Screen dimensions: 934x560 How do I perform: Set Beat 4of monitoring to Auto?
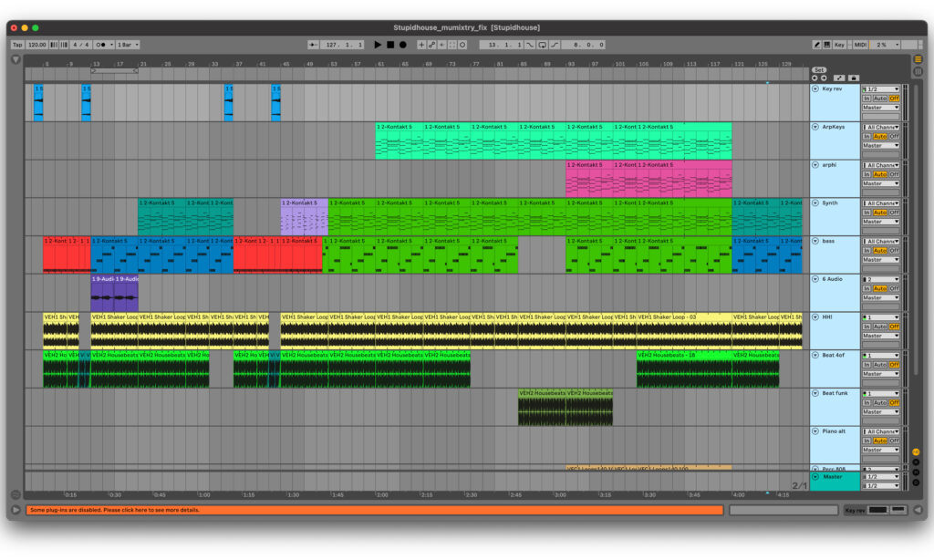[880, 365]
